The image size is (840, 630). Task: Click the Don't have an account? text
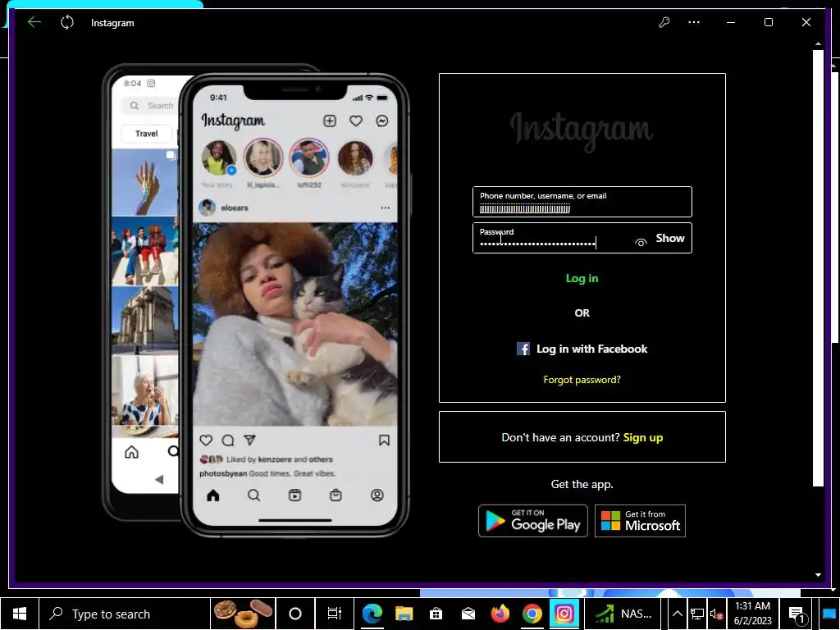[x=560, y=438]
